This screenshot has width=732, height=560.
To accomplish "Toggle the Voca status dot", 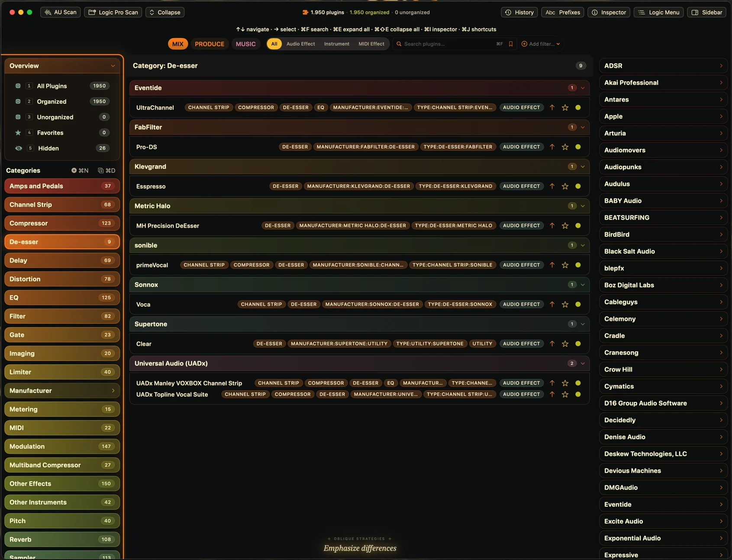I will 578,304.
